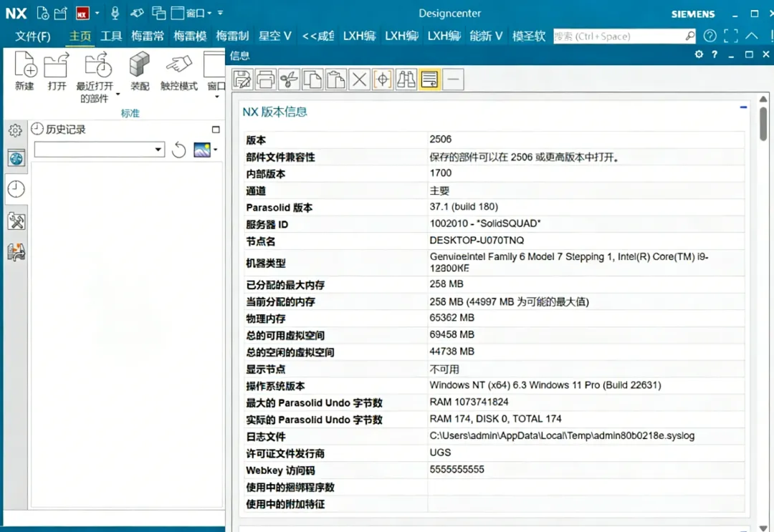Image resolution: width=774 pixels, height=532 pixels.
Task: Open the History clock tab in resource bar
Action: point(16,189)
